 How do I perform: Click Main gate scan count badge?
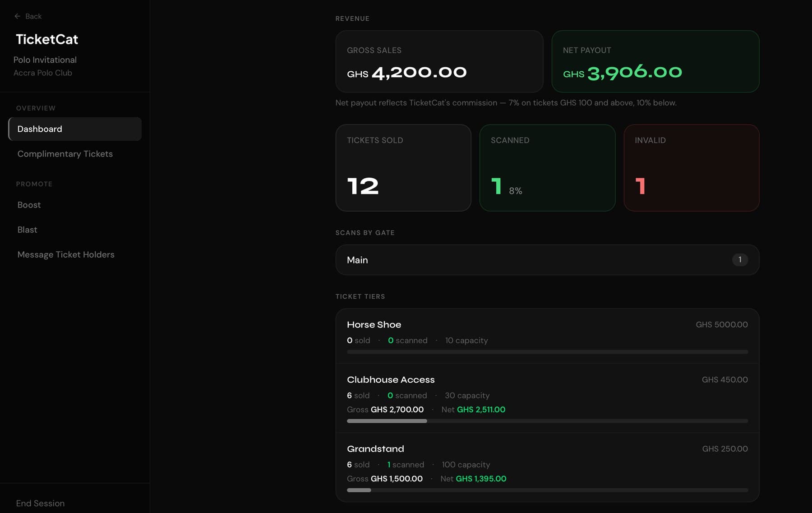click(x=740, y=260)
